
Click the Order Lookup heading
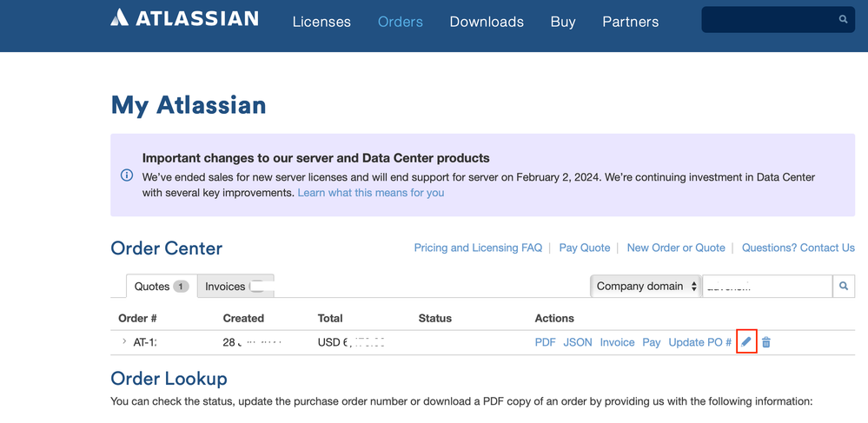[x=169, y=379]
